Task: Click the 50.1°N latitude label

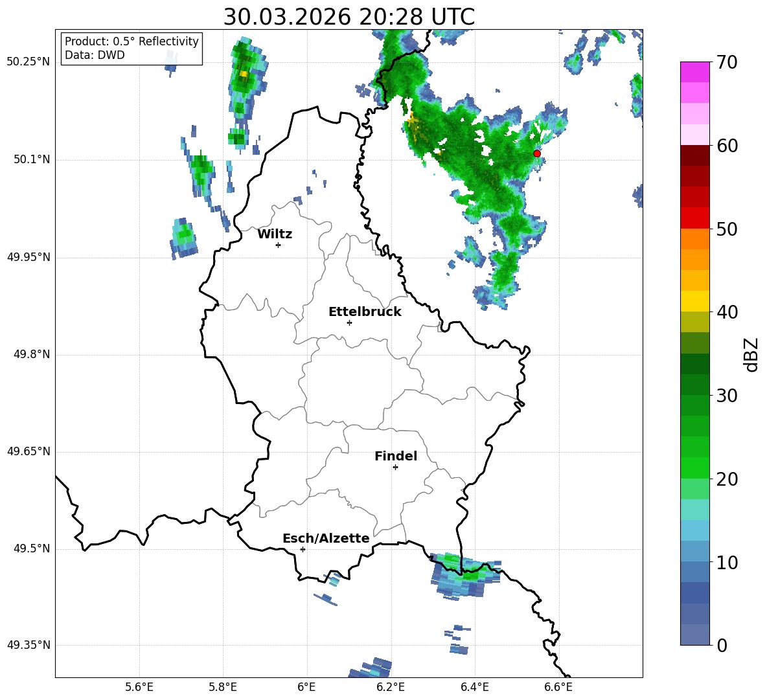Action: [32, 159]
